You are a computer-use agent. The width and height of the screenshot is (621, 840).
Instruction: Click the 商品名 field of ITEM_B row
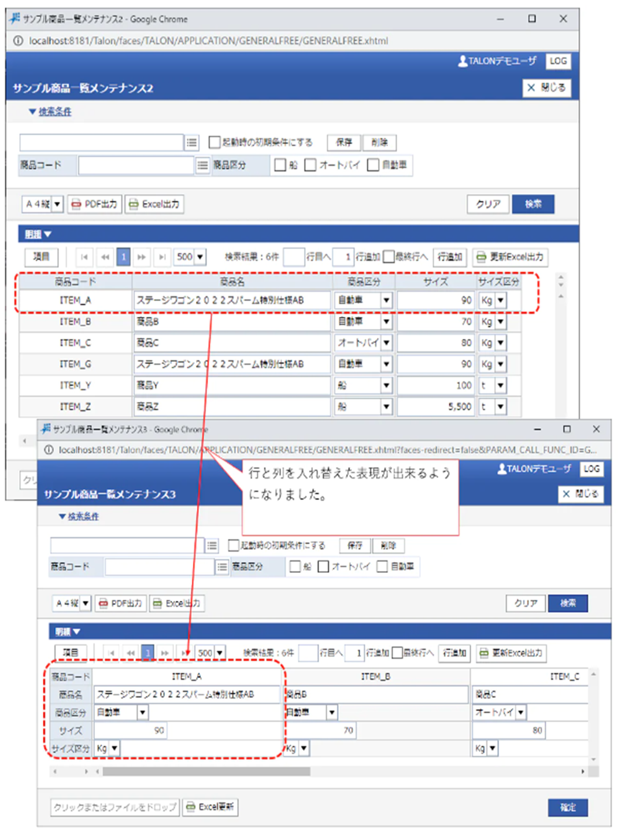[x=231, y=322]
